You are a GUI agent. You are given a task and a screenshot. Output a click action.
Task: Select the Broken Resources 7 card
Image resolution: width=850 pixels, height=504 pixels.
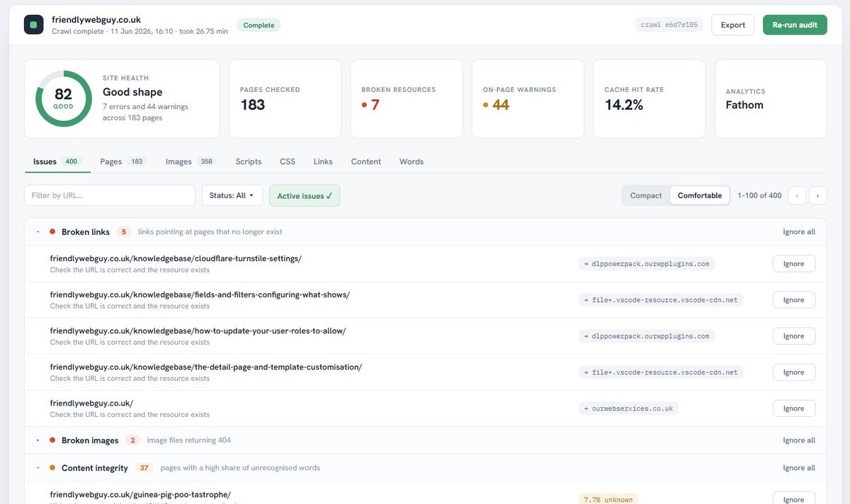point(407,98)
